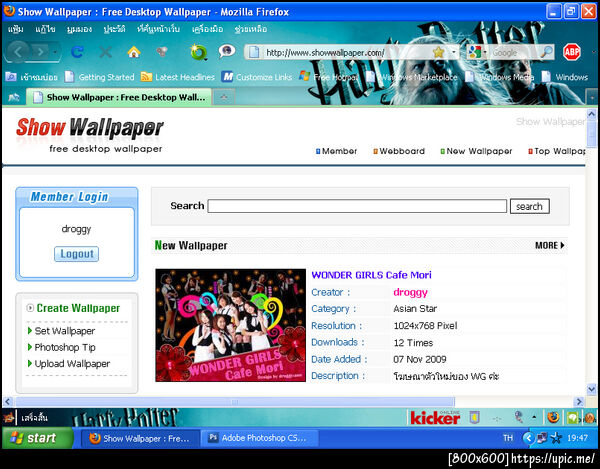The height and width of the screenshot is (469, 600).
Task: Click the shield crest icon beside kicker
Action: coord(474,417)
